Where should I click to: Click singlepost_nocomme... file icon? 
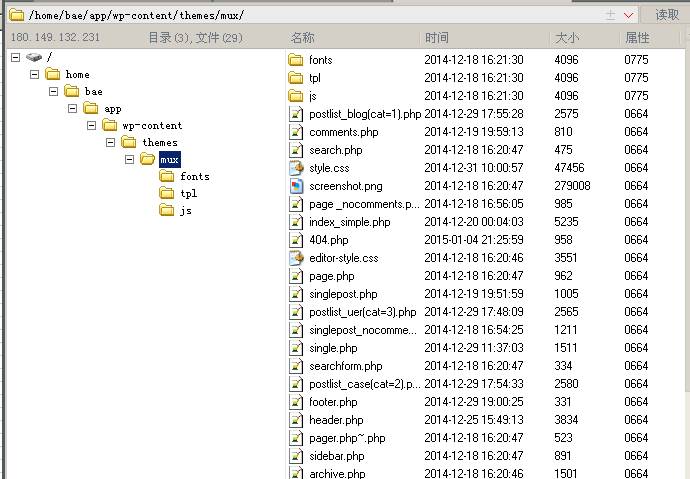pos(296,330)
